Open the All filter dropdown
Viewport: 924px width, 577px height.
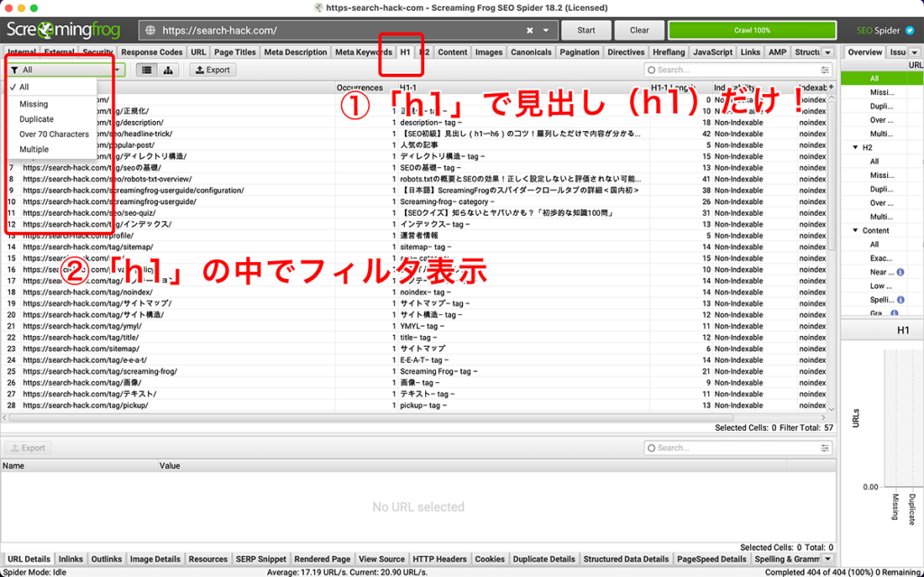(65, 70)
